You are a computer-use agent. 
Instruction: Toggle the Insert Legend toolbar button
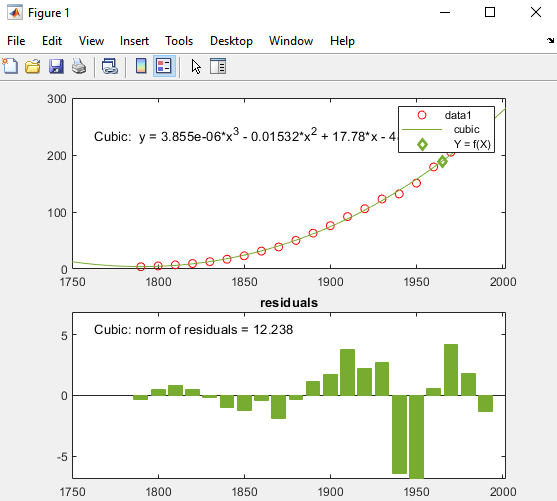click(x=164, y=66)
